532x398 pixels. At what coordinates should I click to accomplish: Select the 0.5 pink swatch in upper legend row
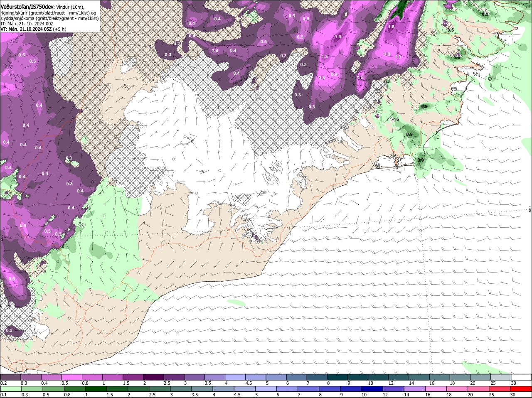click(71, 377)
